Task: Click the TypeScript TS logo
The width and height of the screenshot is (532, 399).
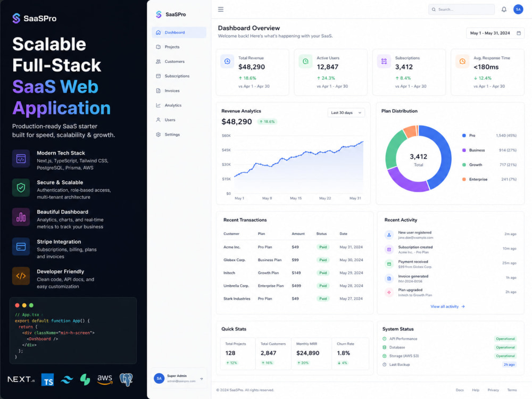Action: [47, 380]
